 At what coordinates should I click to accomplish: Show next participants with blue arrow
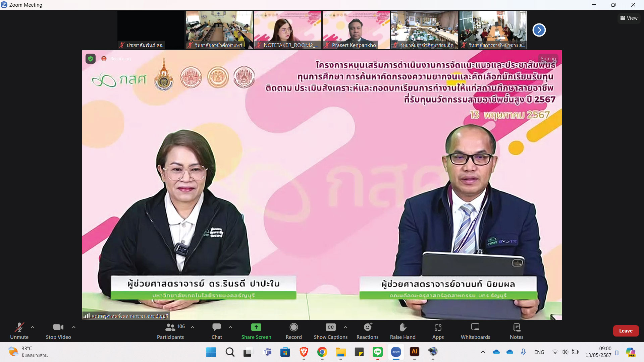(539, 30)
